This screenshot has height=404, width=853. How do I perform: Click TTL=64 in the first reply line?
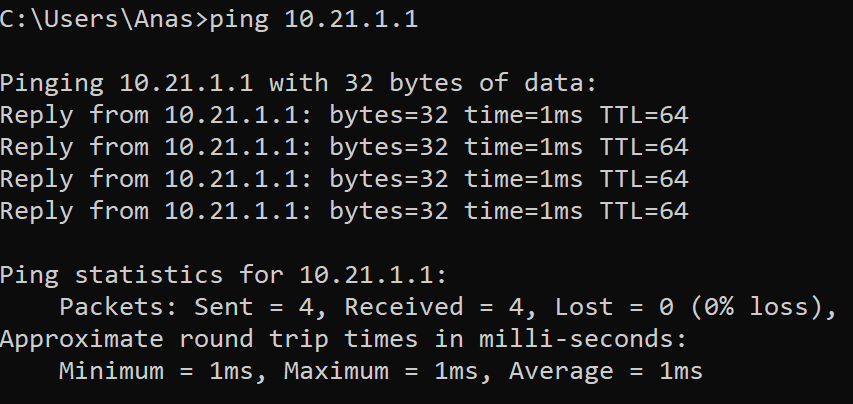point(643,115)
